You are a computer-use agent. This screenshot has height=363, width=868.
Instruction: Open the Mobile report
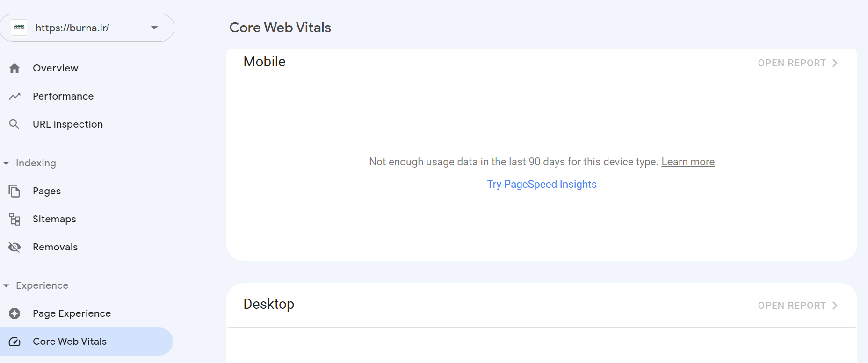tap(797, 63)
